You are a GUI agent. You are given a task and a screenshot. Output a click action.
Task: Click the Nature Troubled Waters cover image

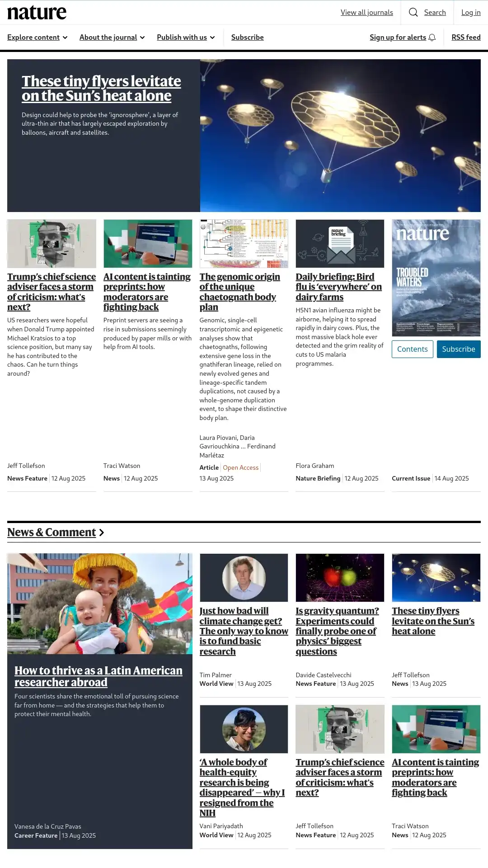click(436, 278)
